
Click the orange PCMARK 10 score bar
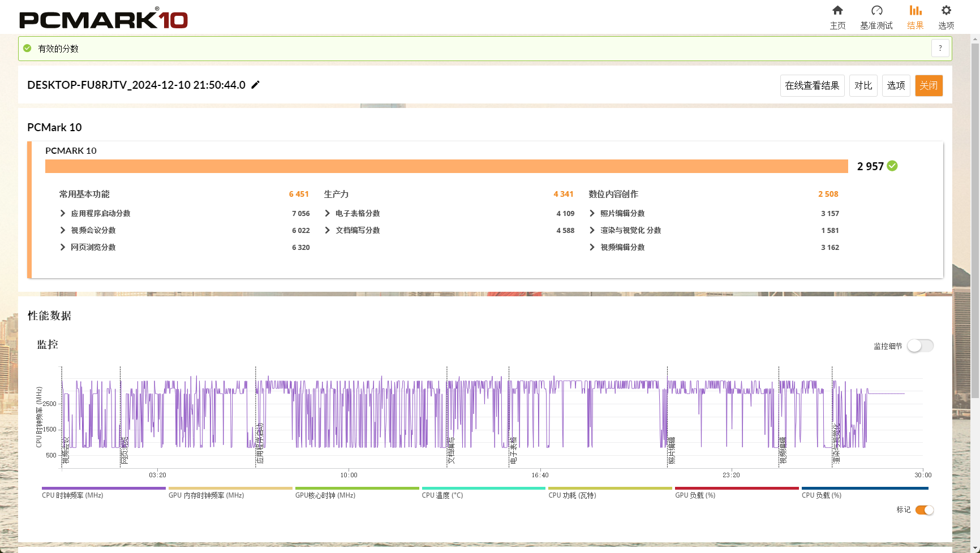click(446, 166)
